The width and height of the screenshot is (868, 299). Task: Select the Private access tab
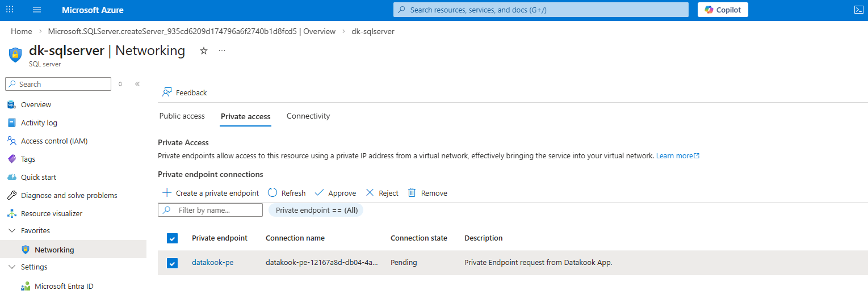[245, 116]
